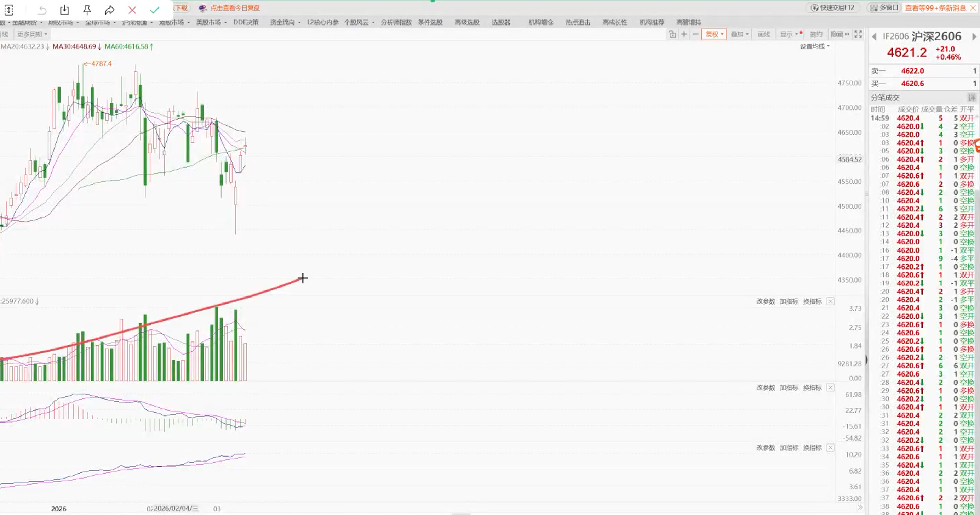Expand the 设置均线 dropdown
Screen dimensions: 980x515
[x=814, y=46]
